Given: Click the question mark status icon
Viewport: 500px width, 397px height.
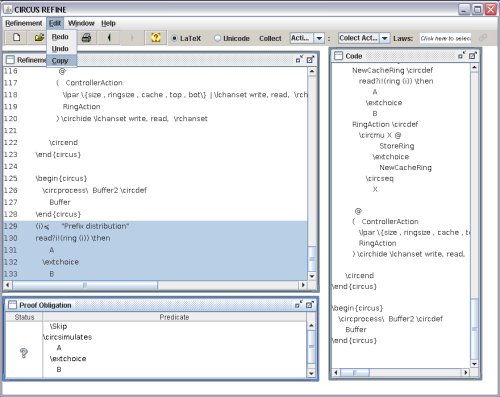Looking at the screenshot, I should (24, 353).
